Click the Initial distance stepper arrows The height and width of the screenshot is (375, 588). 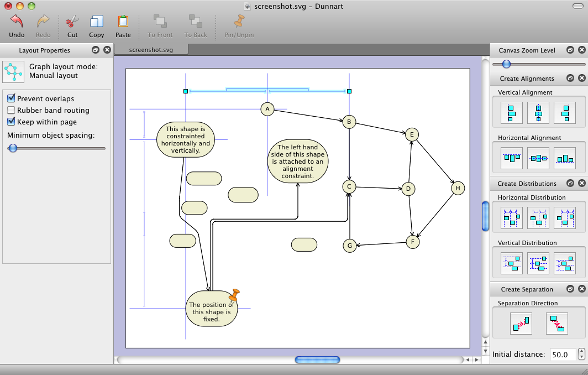(x=581, y=354)
